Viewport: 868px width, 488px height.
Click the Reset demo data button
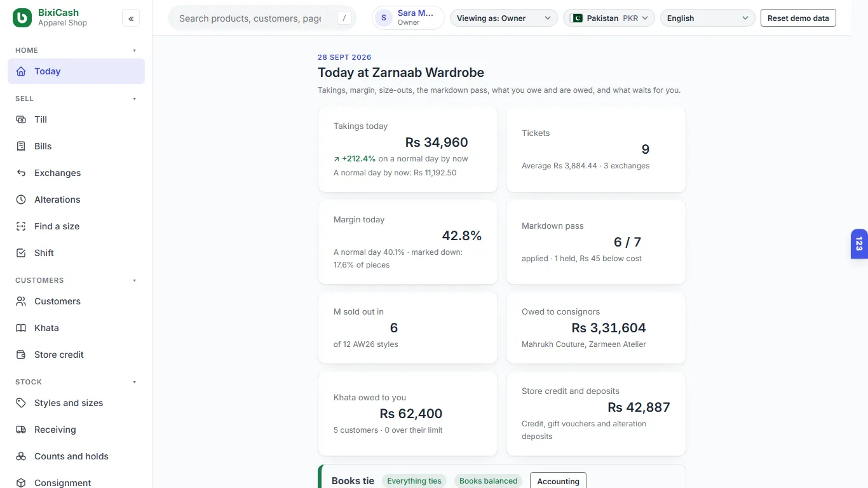798,18
